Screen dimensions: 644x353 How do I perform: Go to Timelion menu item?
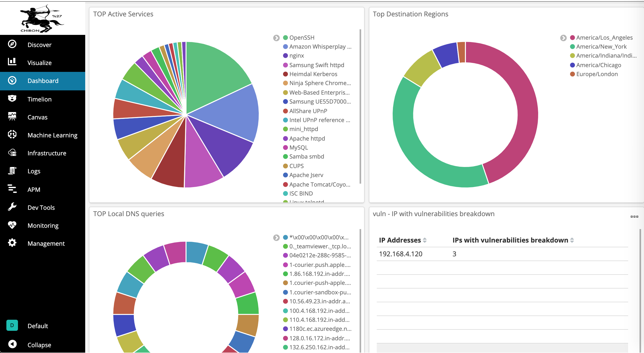point(39,99)
